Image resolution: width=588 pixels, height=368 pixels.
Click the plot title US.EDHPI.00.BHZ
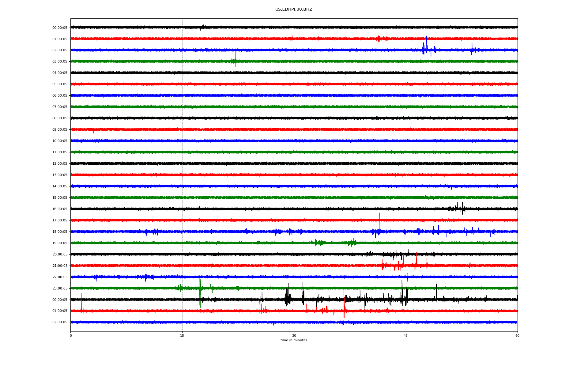293,10
